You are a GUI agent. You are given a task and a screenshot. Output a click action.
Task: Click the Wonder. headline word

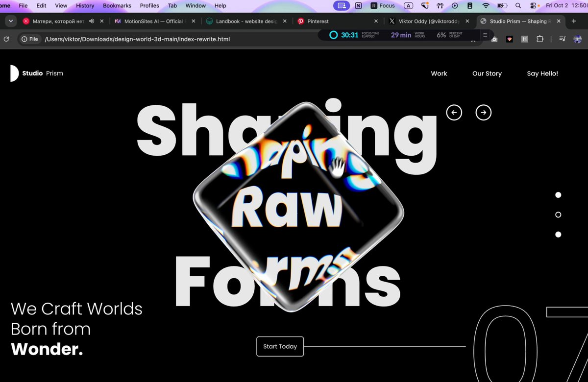[47, 349]
